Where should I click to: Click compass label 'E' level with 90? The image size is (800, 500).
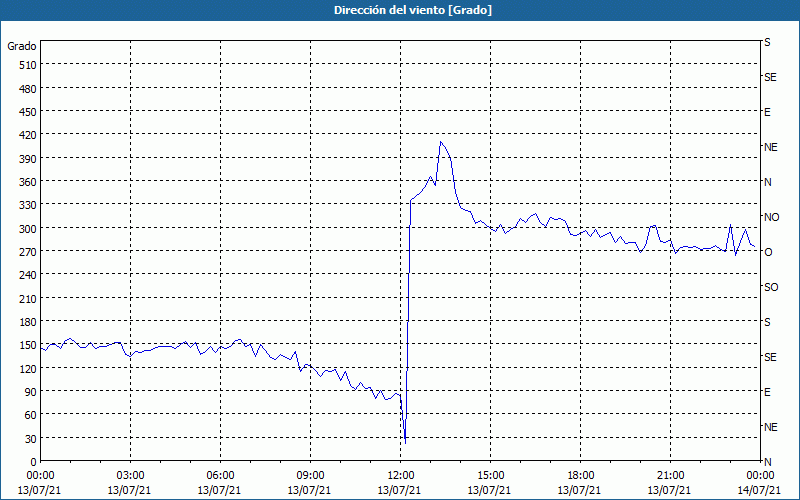click(x=767, y=392)
